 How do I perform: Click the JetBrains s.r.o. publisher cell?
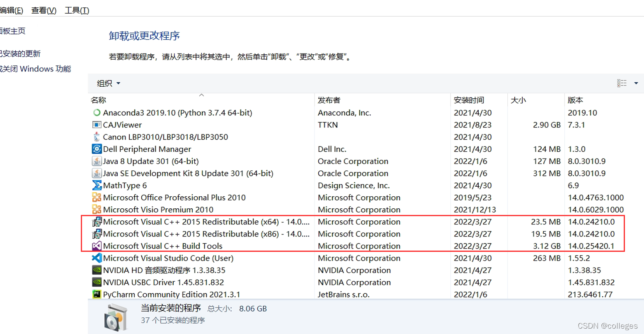(x=344, y=294)
